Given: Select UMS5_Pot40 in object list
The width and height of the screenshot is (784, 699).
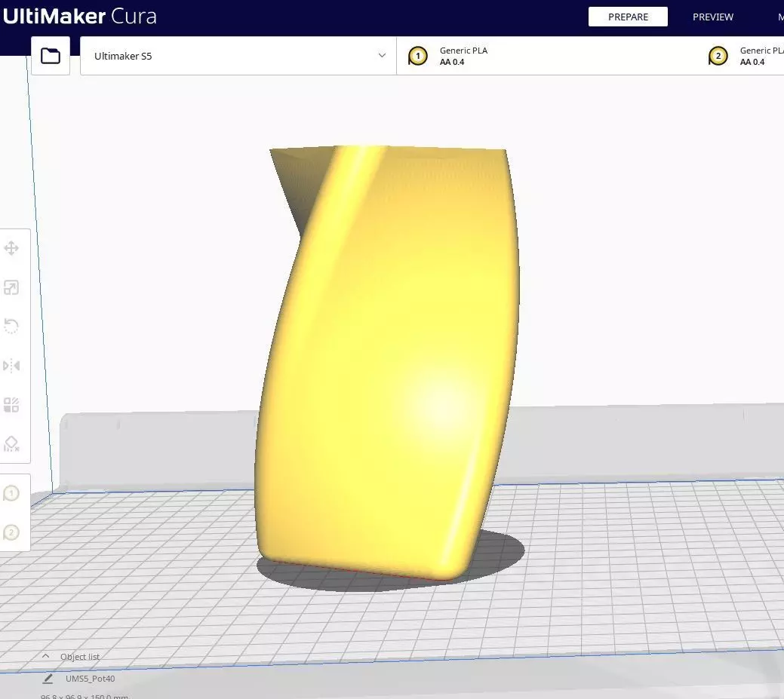Looking at the screenshot, I should click(x=91, y=679).
